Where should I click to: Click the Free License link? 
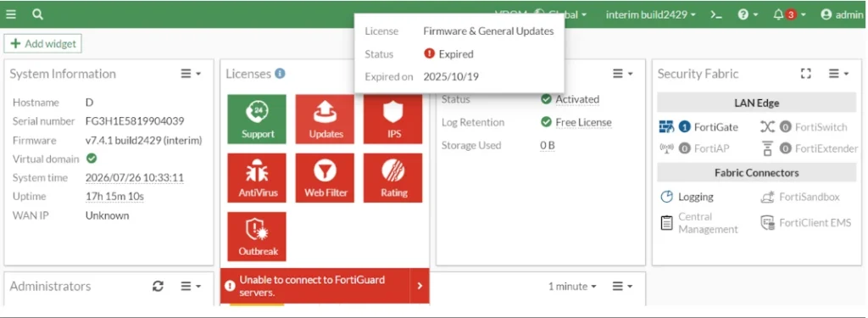pos(583,122)
